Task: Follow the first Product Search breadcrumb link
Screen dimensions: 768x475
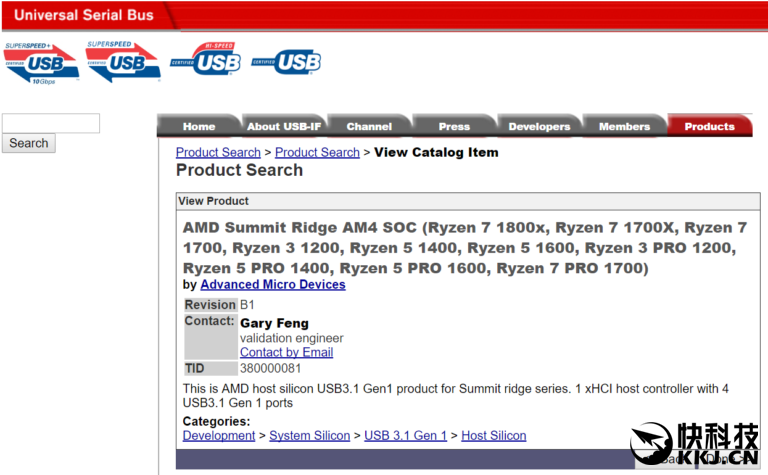Action: coord(218,152)
